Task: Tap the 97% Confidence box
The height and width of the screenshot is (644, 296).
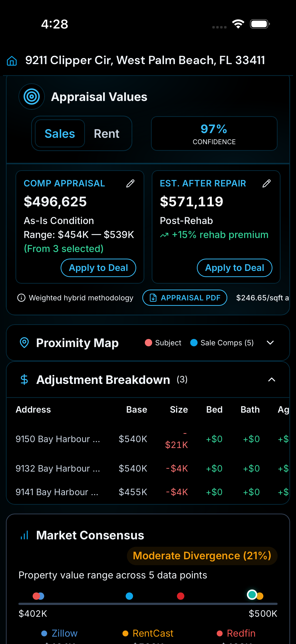Action: point(214,134)
